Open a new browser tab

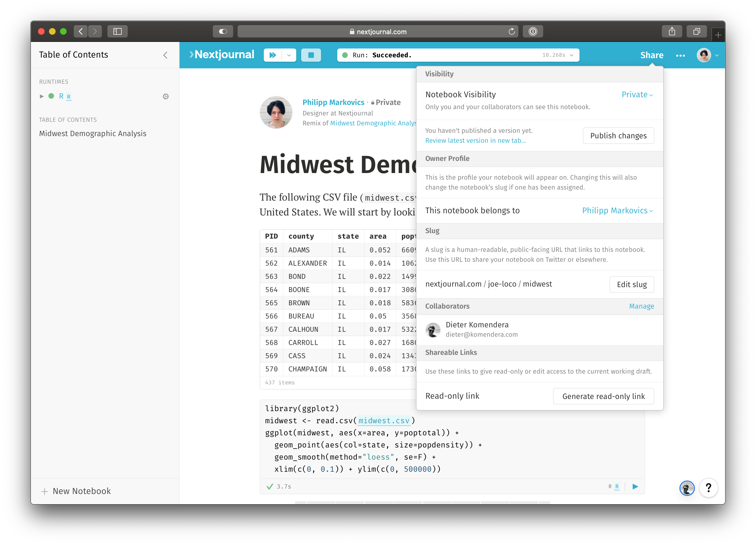(x=718, y=35)
